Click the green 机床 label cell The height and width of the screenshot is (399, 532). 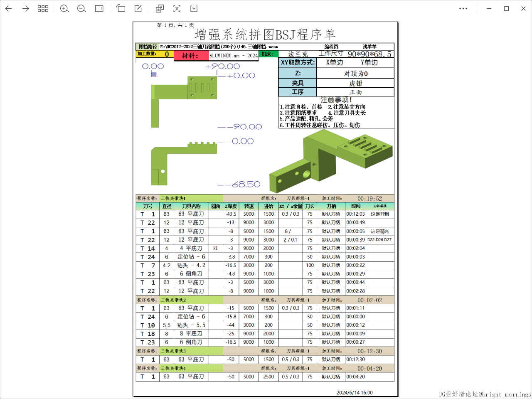(268, 54)
